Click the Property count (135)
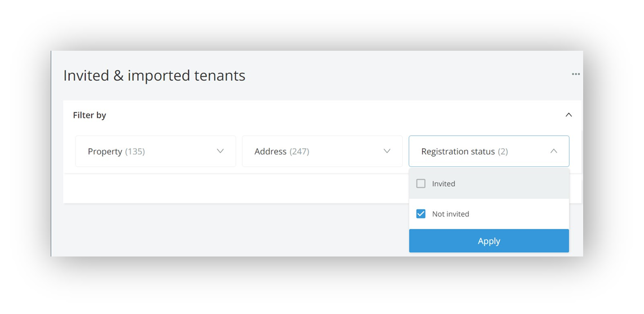 click(x=135, y=151)
